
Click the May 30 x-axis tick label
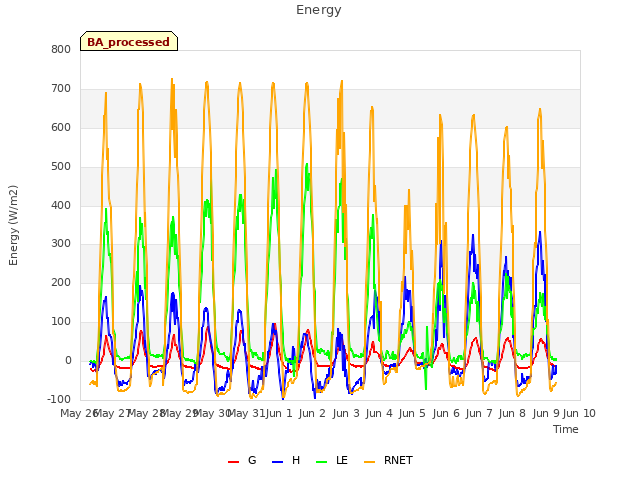213,413
